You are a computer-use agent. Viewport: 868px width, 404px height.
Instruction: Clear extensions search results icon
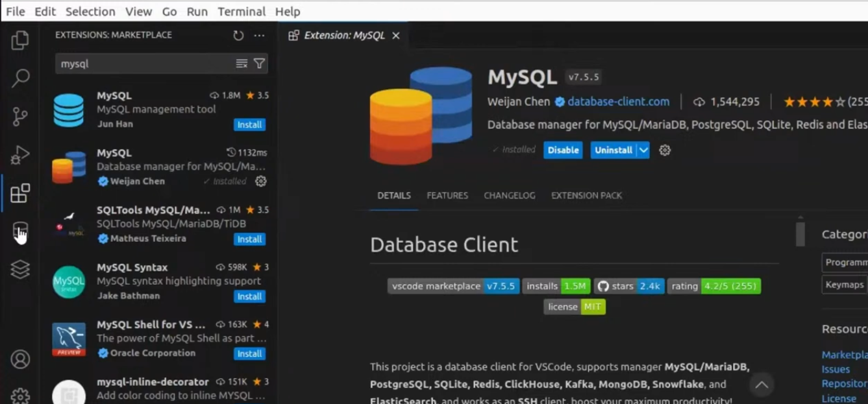(242, 64)
